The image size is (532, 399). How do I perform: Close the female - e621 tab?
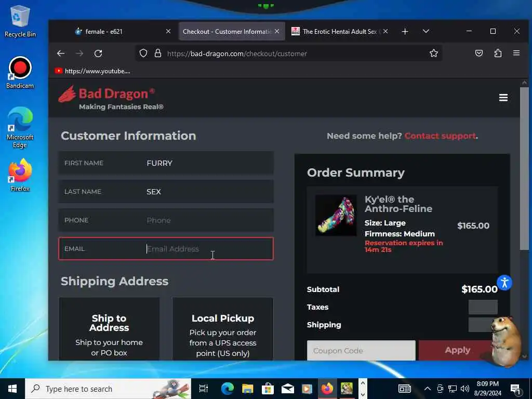click(168, 31)
